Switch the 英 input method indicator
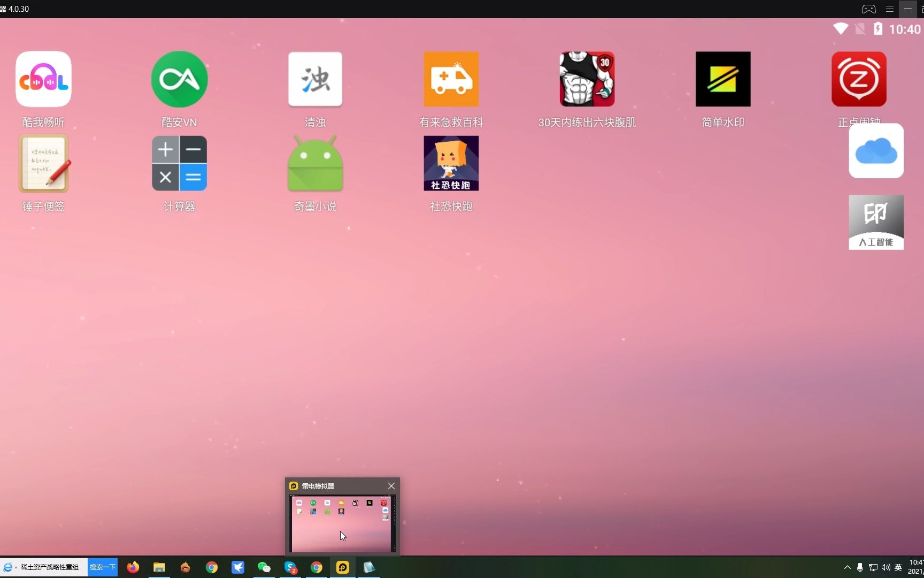 click(898, 567)
